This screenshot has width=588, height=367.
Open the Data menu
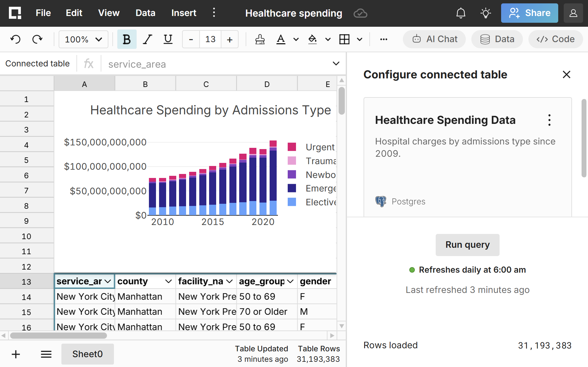pos(145,13)
